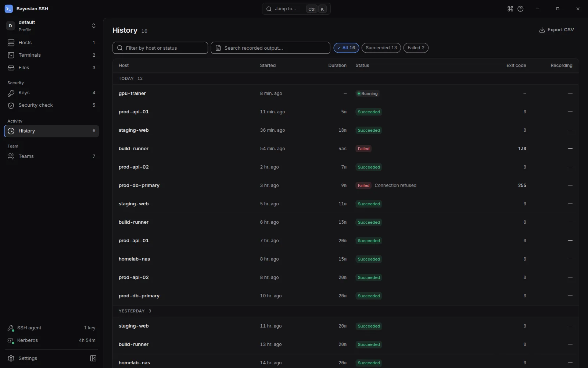Open staging-web session from 5 hr. ago

click(x=345, y=204)
